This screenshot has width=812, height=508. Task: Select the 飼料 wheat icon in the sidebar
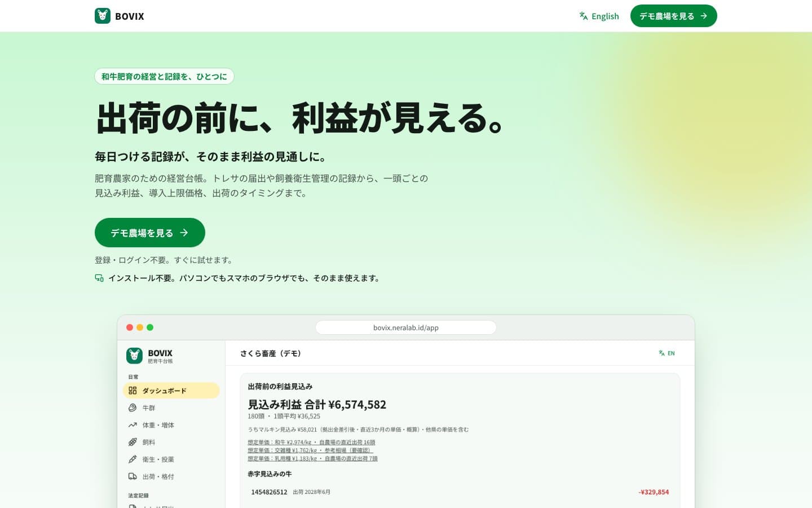(x=133, y=442)
